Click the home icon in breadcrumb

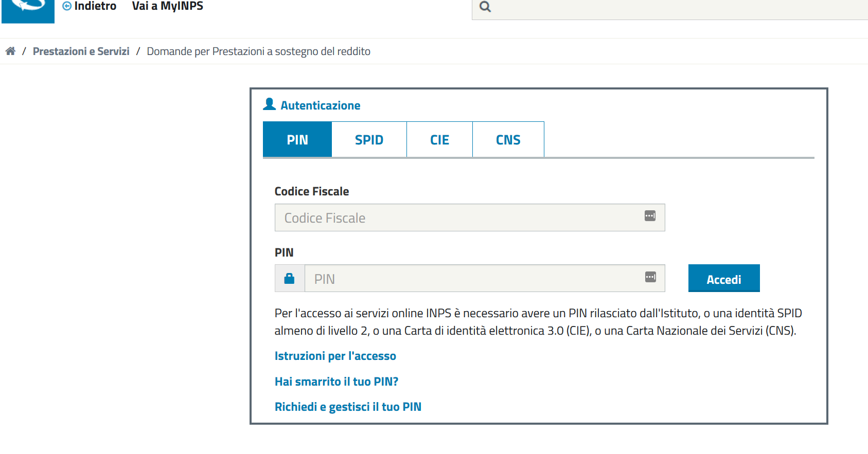point(10,51)
